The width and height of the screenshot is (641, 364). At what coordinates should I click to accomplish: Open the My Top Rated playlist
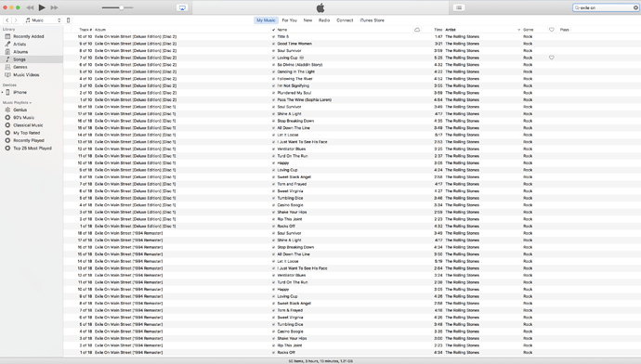click(x=26, y=133)
